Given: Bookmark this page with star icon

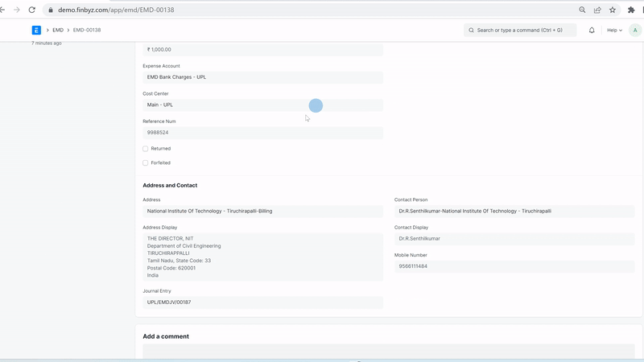Looking at the screenshot, I should [613, 10].
